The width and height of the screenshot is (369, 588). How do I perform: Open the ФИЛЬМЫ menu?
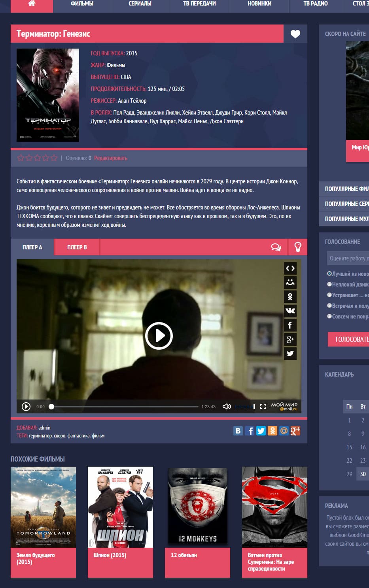[82, 4]
